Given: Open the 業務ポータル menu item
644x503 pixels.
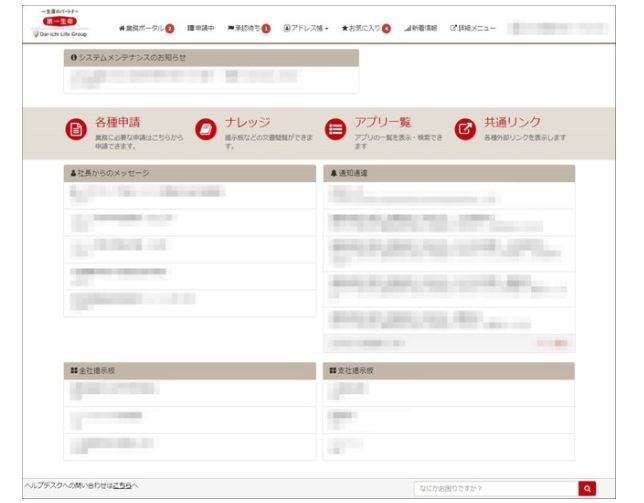Looking at the screenshot, I should pos(146,28).
